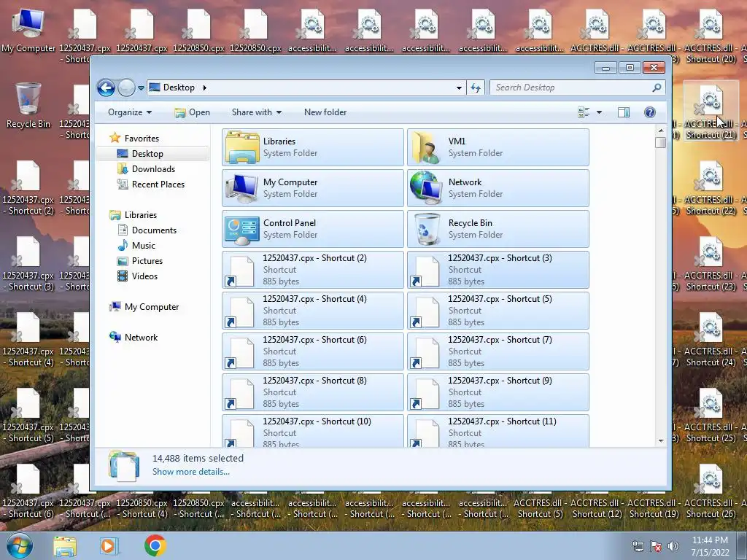The height and width of the screenshot is (560, 747).
Task: Select My Computer in navigation pane
Action: point(152,307)
